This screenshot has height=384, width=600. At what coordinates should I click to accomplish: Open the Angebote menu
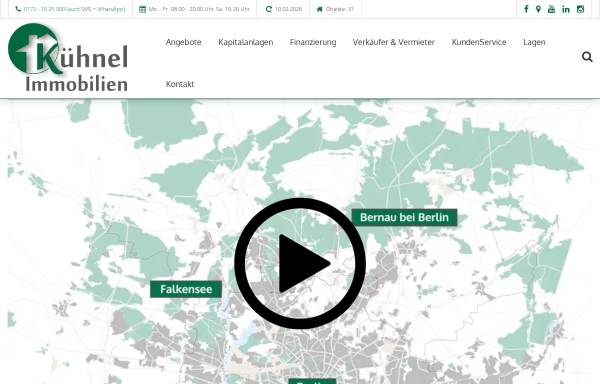tap(183, 42)
